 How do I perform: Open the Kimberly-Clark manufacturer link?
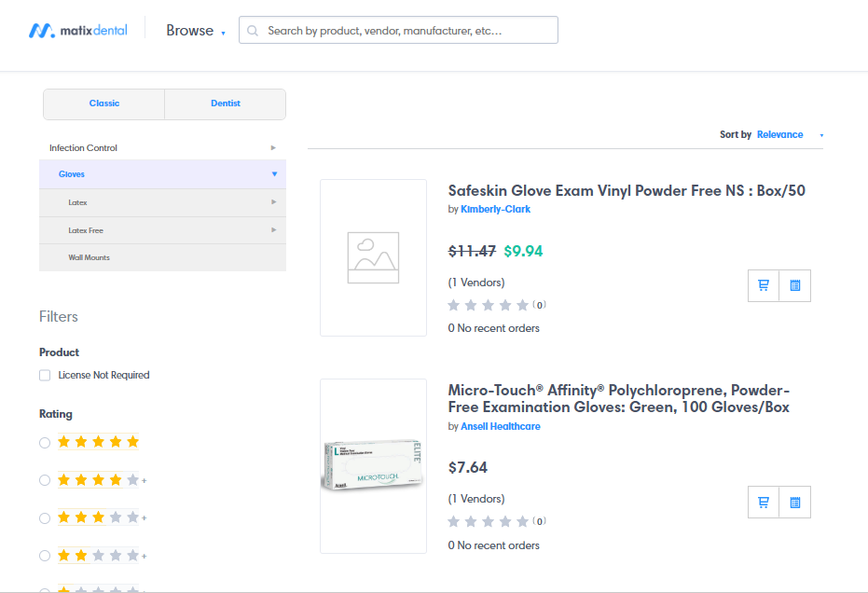coord(495,209)
